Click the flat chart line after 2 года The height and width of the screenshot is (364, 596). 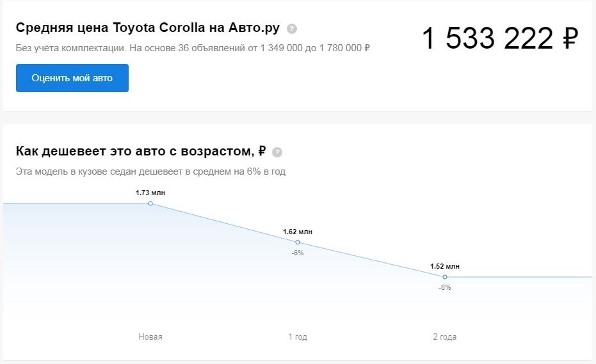(520, 277)
